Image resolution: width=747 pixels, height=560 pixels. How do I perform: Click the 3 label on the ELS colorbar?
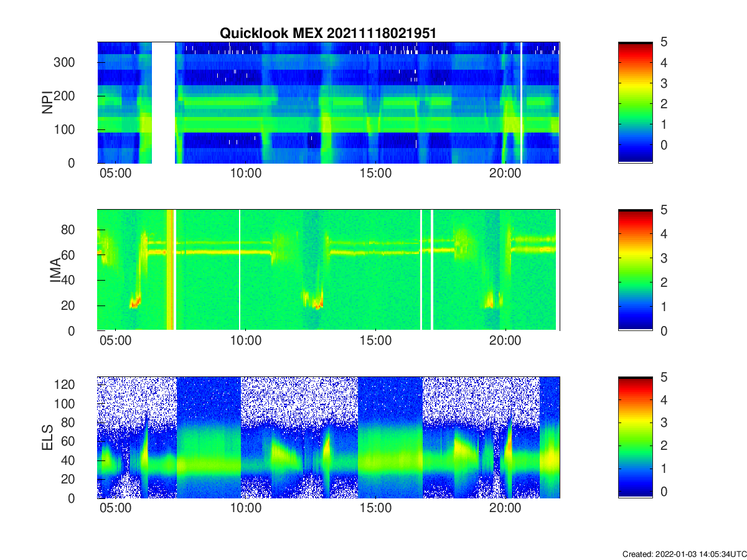coord(664,423)
